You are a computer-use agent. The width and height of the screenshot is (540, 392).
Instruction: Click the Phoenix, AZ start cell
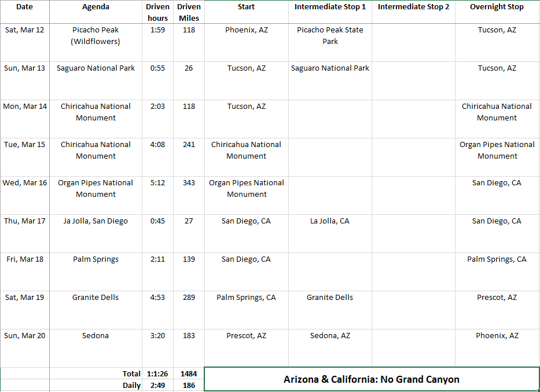(x=247, y=30)
